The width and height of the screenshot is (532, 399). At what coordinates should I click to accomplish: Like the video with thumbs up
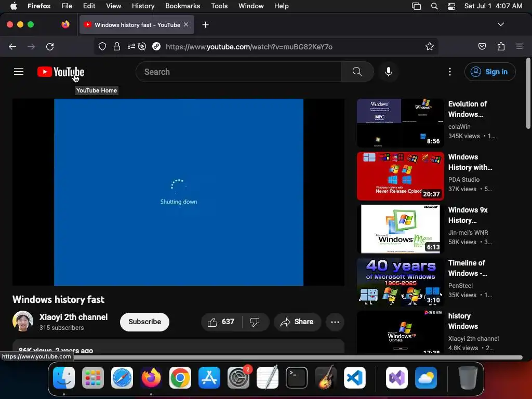(221, 322)
